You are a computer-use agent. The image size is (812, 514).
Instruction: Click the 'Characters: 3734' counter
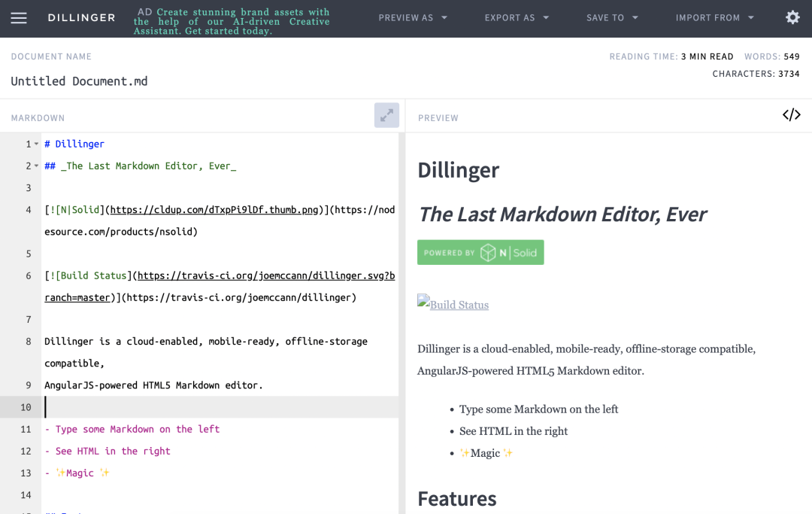click(x=756, y=74)
